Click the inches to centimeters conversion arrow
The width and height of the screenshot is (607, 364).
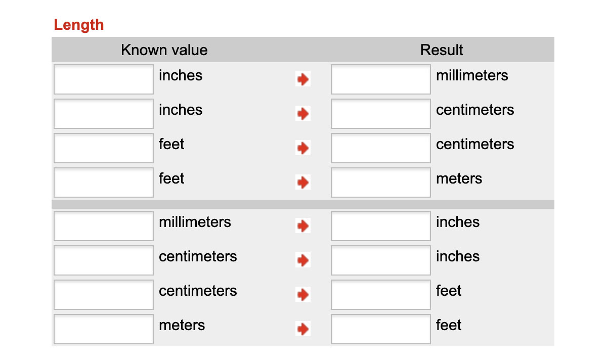(x=302, y=114)
